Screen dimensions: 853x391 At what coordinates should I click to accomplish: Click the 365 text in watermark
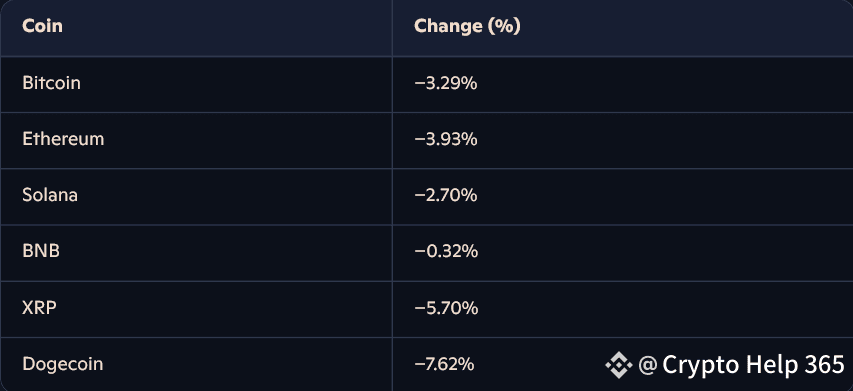point(824,364)
